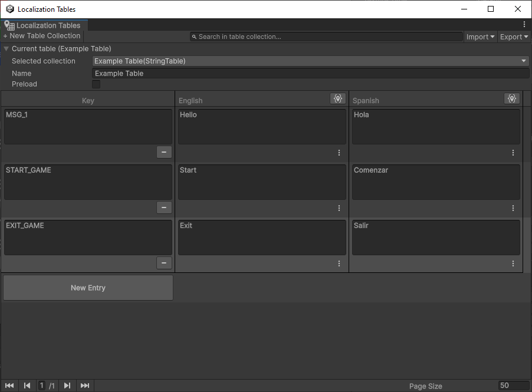532x392 pixels.
Task: Jump to the last page
Action: 85,386
